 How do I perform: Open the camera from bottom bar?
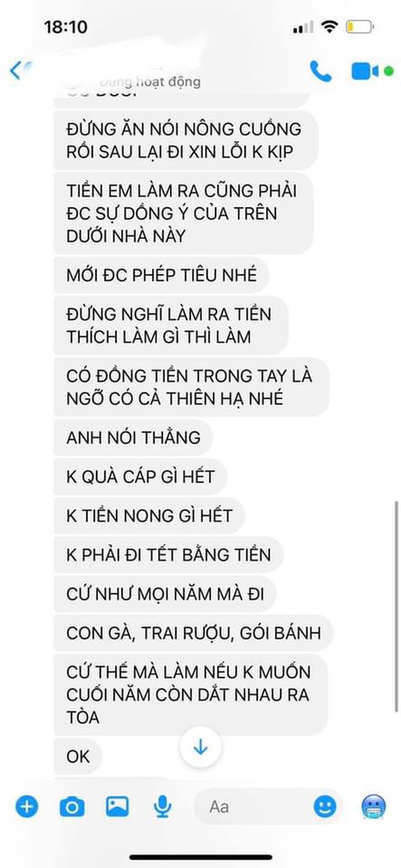[x=72, y=807]
